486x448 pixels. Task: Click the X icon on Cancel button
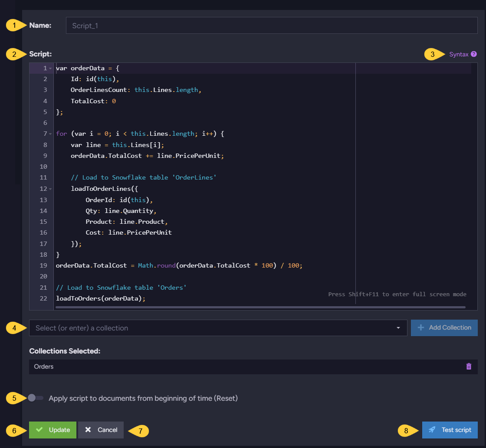click(88, 430)
